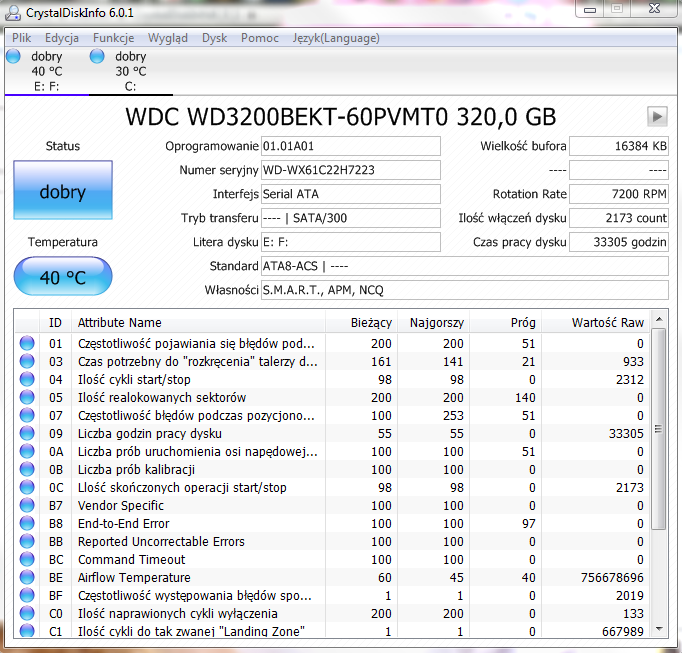This screenshot has height=653, width=682.
Task: Click the Tryb transferu field SATA/300
Action: pyautogui.click(x=351, y=218)
